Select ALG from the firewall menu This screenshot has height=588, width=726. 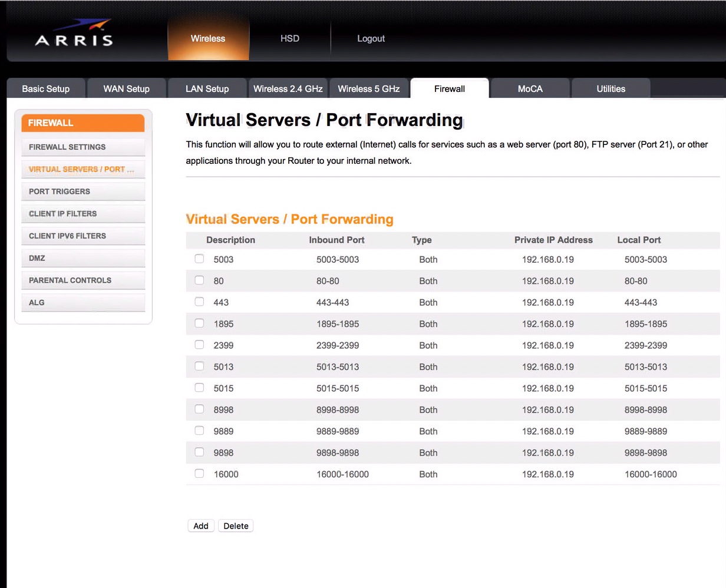coord(83,302)
